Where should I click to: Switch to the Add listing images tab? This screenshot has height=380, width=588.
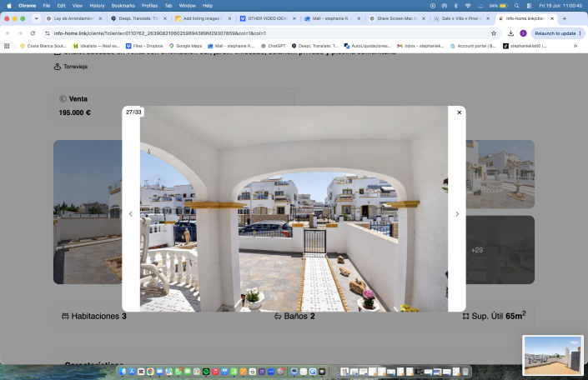(203, 18)
